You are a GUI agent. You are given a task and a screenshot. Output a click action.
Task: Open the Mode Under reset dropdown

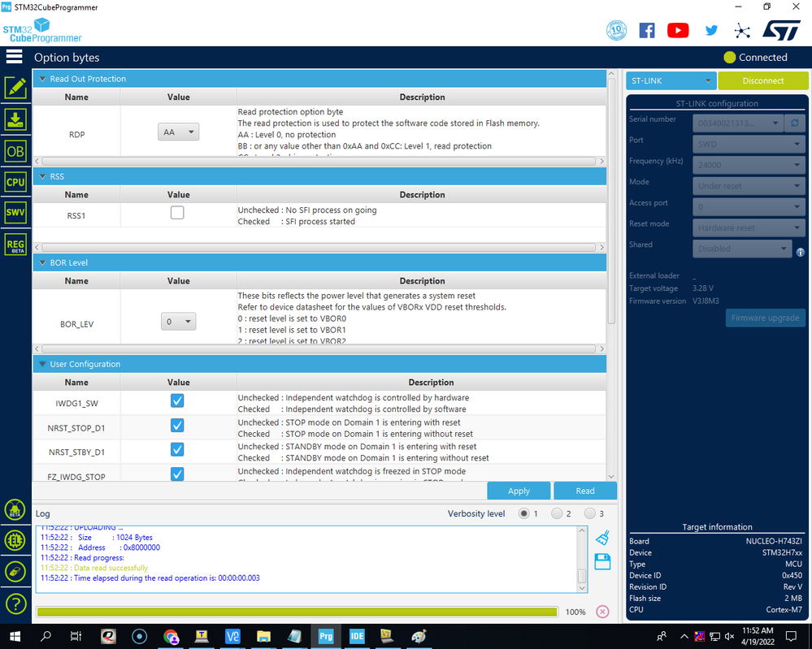point(749,186)
